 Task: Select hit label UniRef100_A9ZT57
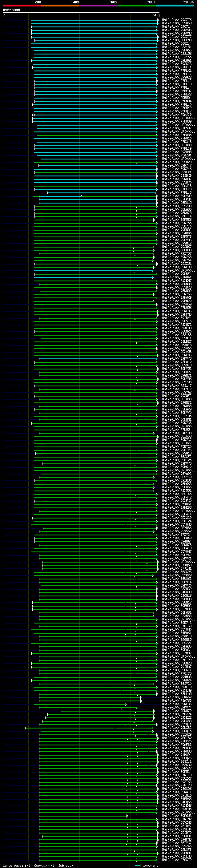pos(177,253)
